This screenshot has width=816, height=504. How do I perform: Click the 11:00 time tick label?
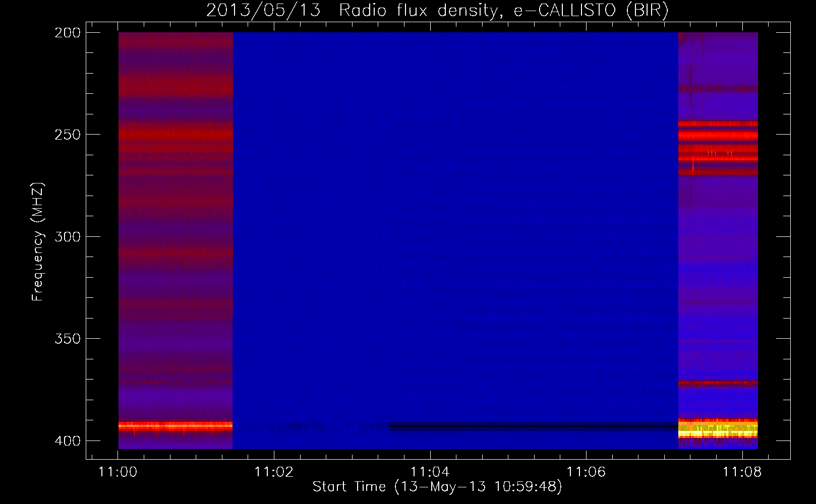[118, 472]
